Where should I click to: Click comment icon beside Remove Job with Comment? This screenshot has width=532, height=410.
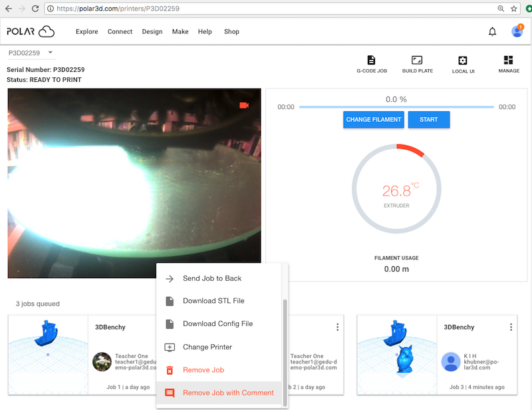pyautogui.click(x=170, y=393)
